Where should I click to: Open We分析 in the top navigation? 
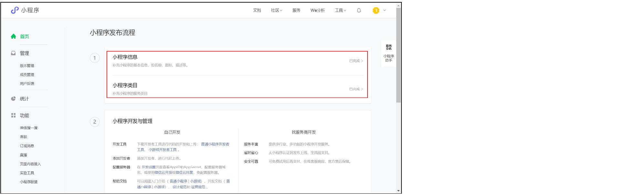click(x=318, y=10)
